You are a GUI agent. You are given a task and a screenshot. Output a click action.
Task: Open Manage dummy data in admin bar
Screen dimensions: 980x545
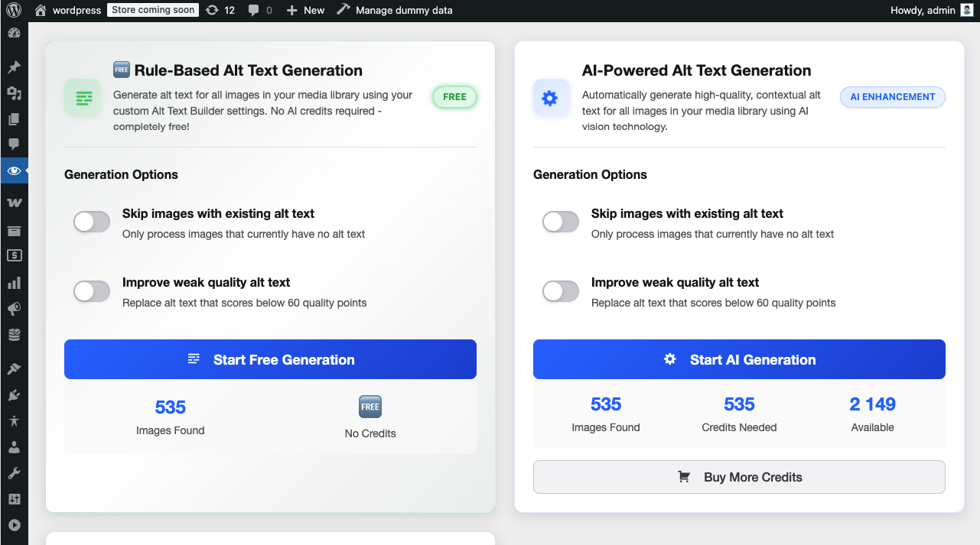pos(395,10)
